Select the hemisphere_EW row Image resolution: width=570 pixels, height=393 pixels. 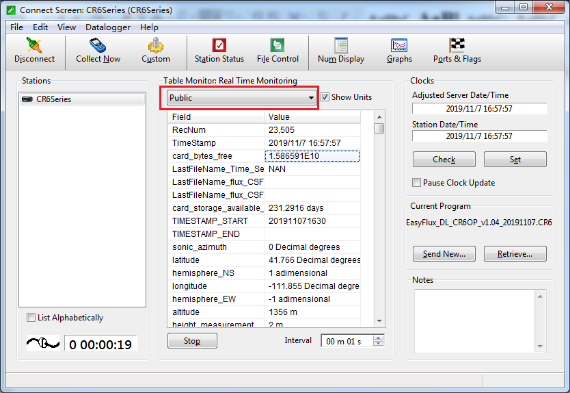[264, 299]
